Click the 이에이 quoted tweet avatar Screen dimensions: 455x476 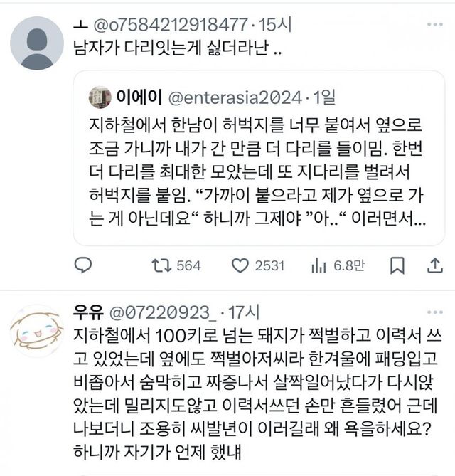[100, 97]
